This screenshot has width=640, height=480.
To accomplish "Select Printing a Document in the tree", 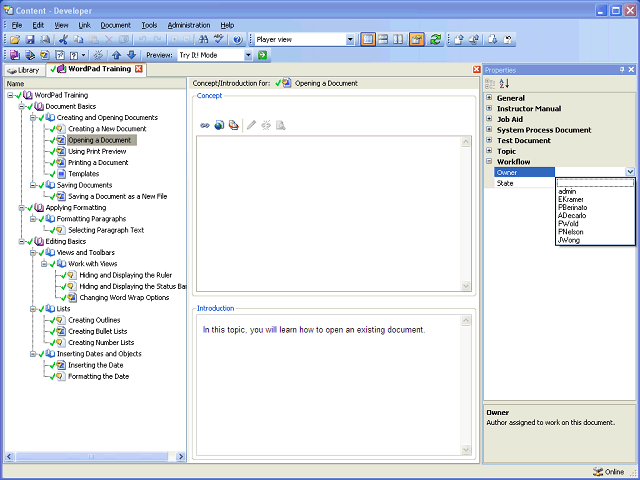I will coord(98,162).
